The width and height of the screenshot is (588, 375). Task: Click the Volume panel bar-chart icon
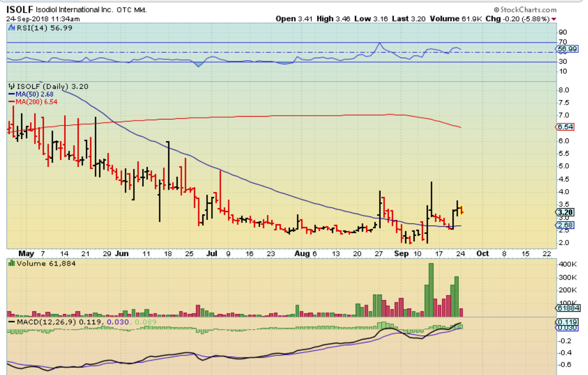click(x=12, y=264)
